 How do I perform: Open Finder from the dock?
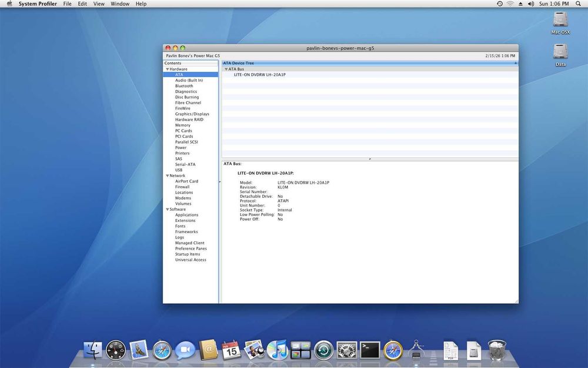[92, 350]
